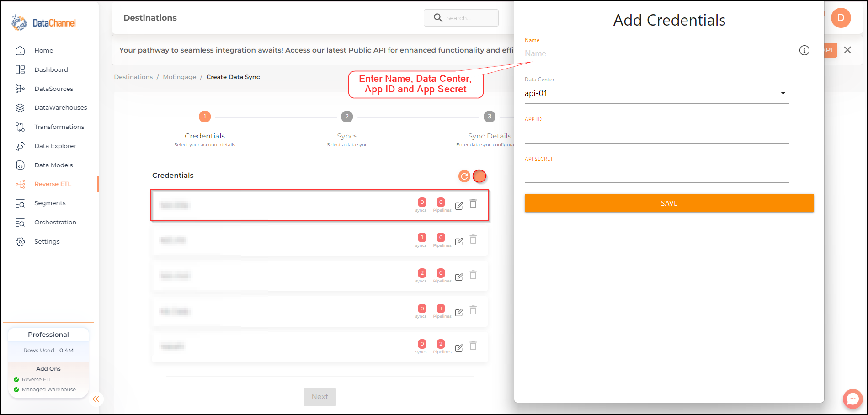Open Segments page
Screen dimensions: 868x415
(50, 203)
